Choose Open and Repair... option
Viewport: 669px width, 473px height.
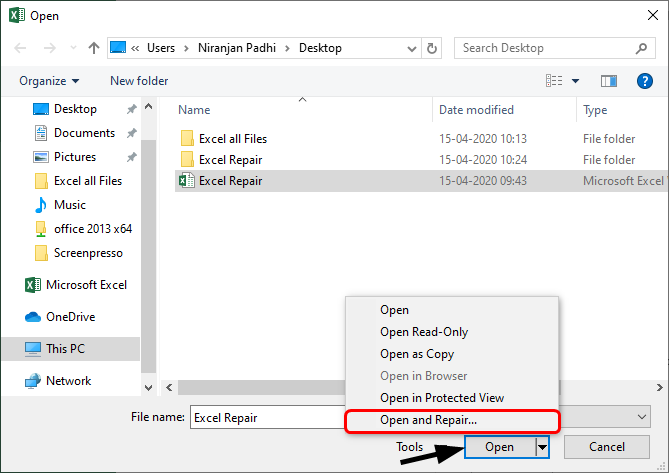[452, 421]
